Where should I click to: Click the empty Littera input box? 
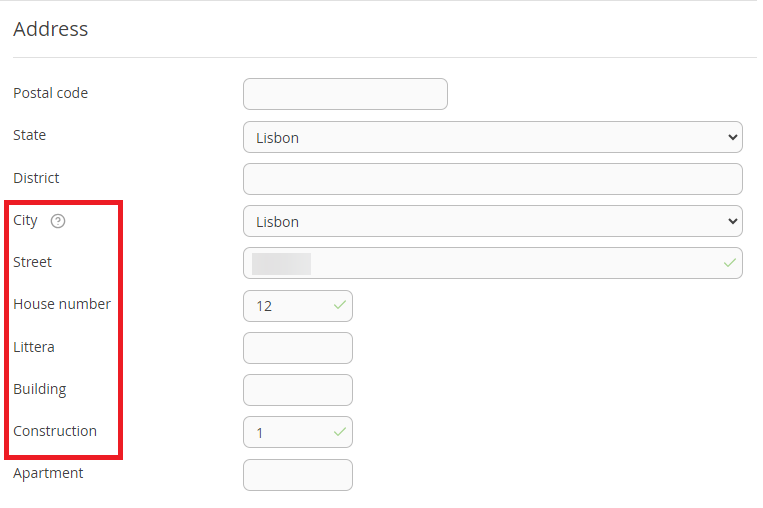click(298, 348)
